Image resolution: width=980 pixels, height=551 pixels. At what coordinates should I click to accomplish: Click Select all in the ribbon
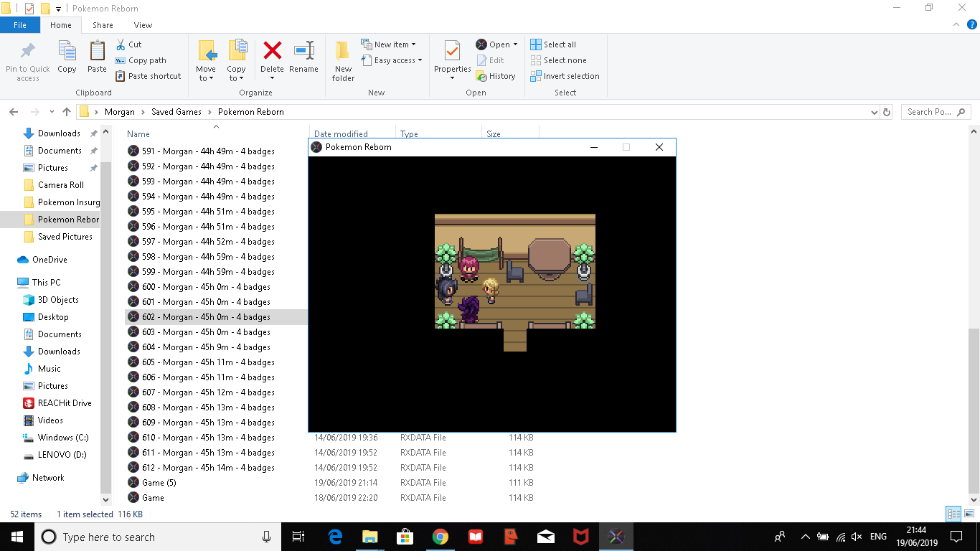point(553,44)
